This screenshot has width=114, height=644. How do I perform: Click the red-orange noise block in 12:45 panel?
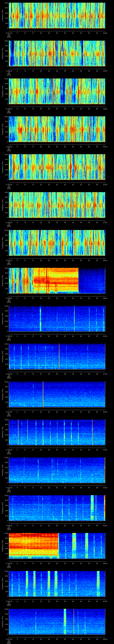click(x=33, y=545)
